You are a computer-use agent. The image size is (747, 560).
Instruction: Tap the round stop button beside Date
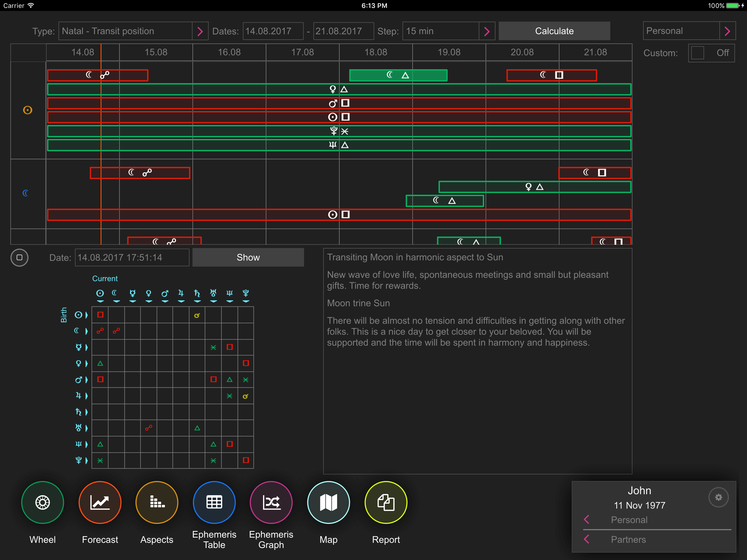[x=20, y=257]
